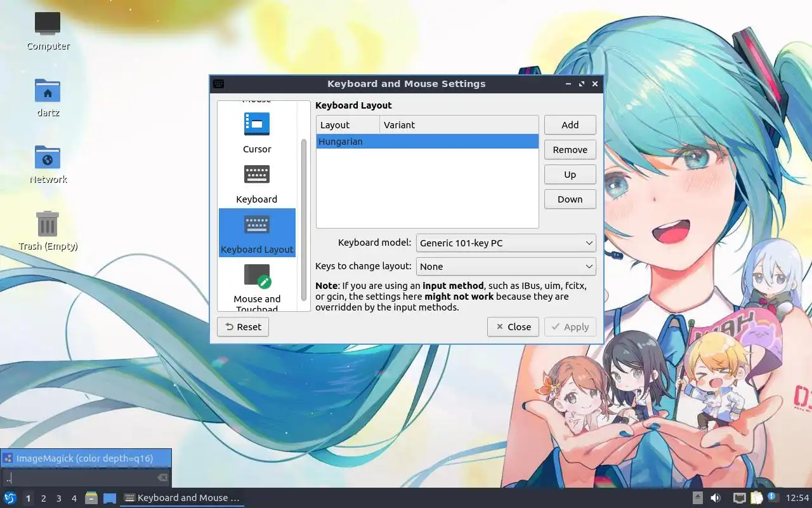Open the volume speaker icon
Image resolution: width=812 pixels, height=508 pixels.
716,498
